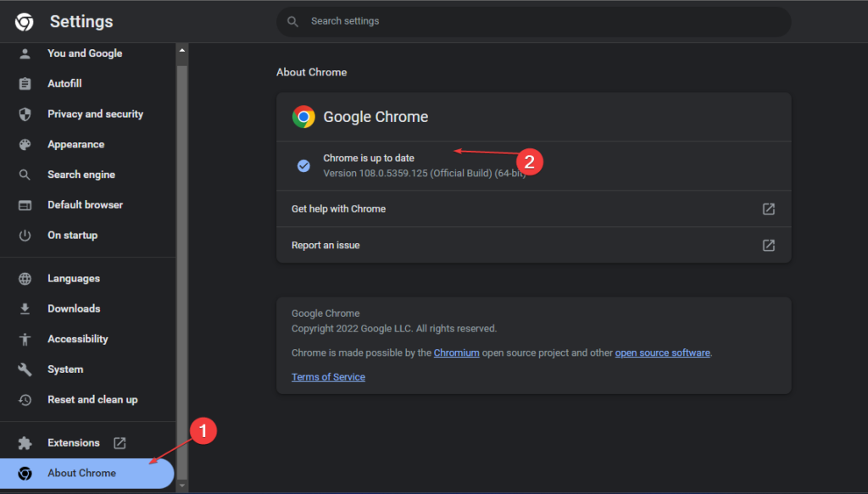The image size is (868, 494).
Task: Click the On startup power icon
Action: (25, 235)
